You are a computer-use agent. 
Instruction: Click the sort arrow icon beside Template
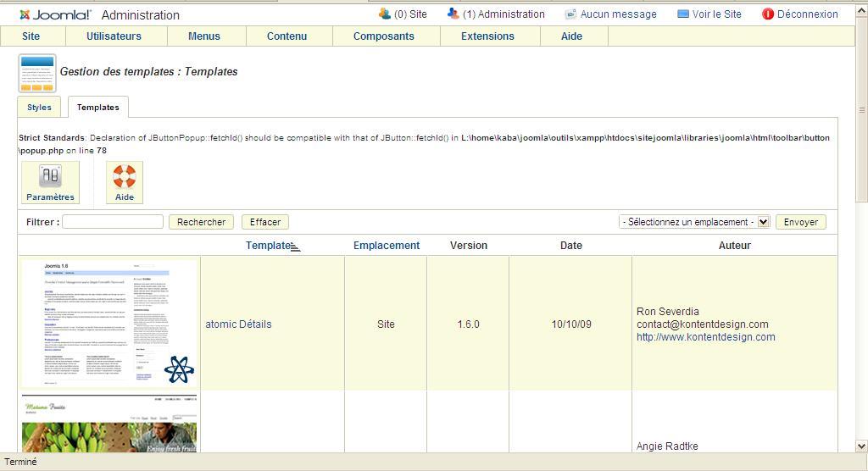[295, 247]
